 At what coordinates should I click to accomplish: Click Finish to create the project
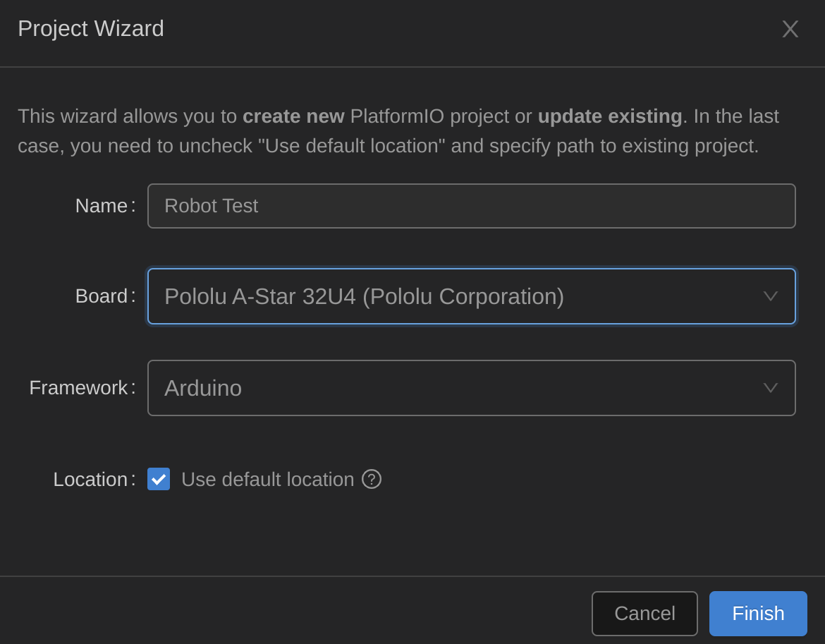tap(757, 613)
